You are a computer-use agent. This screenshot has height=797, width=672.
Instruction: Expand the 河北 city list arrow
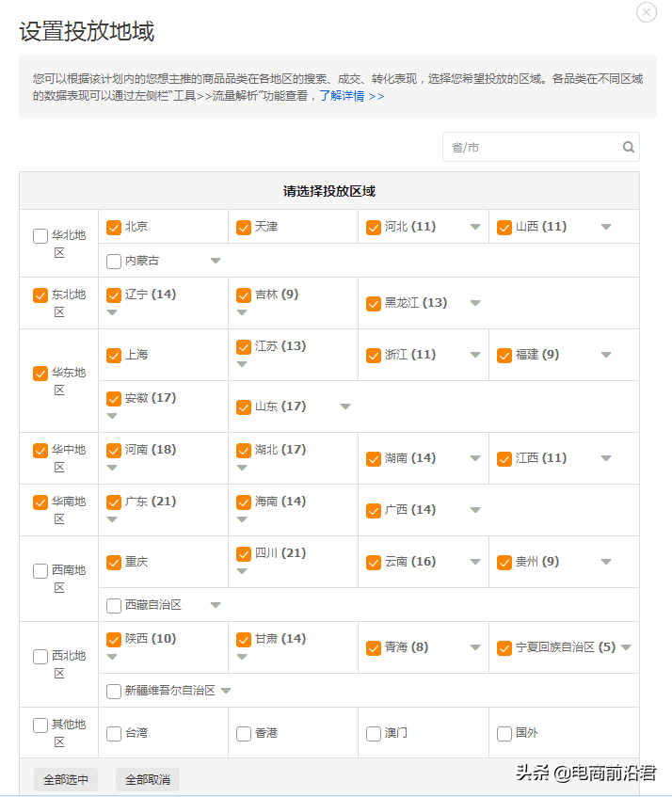(475, 227)
